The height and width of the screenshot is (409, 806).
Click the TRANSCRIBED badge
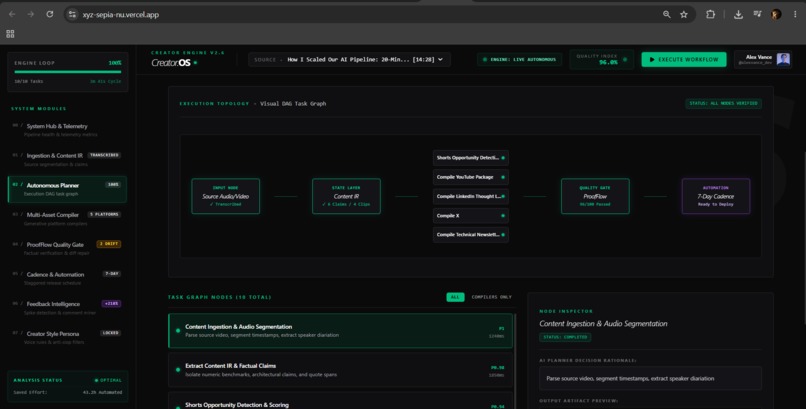[x=104, y=155]
